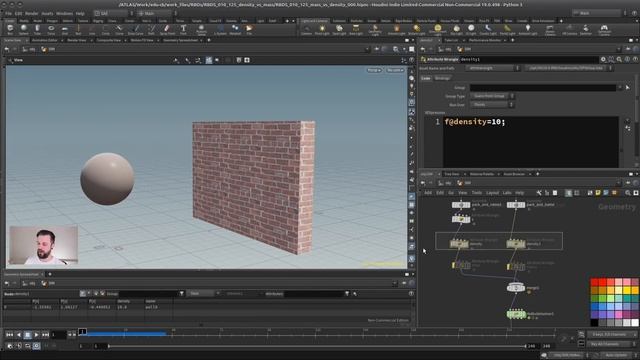Switch to the Geometry Spreadsheet pane tab
The width and height of the screenshot is (640, 360).
click(180, 40)
